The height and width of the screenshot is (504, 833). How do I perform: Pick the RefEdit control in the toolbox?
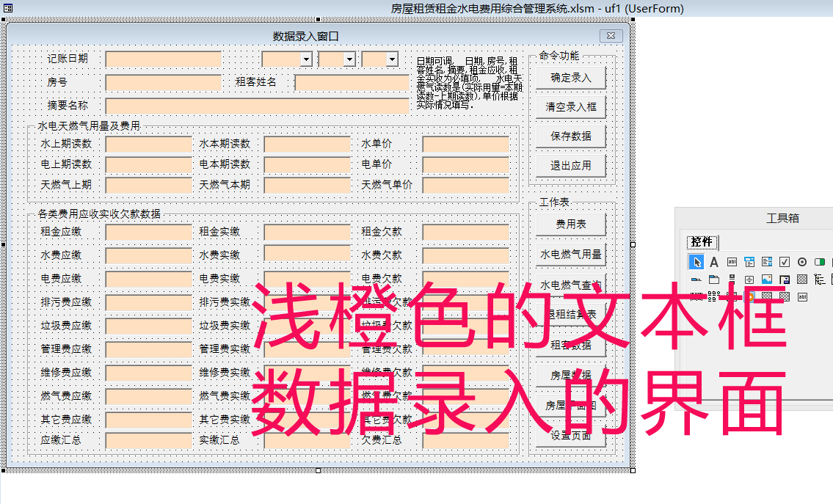pyautogui.click(x=785, y=280)
